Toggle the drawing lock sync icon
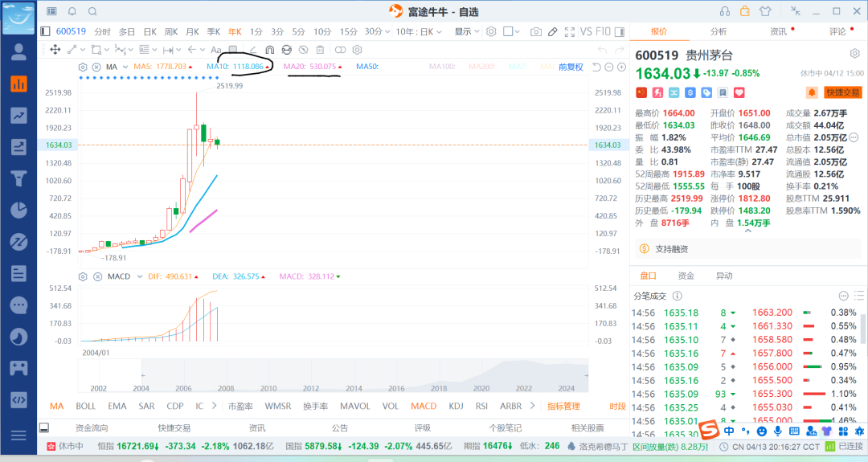This screenshot has height=462, width=868. (286, 50)
